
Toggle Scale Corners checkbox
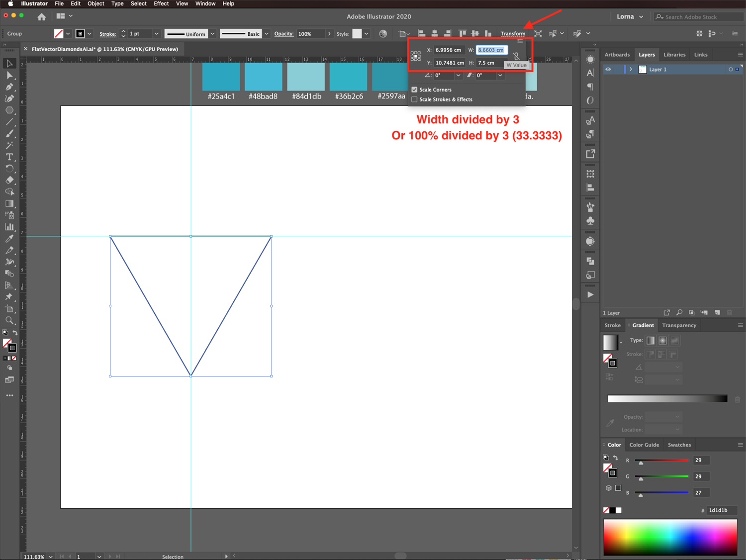[414, 90]
